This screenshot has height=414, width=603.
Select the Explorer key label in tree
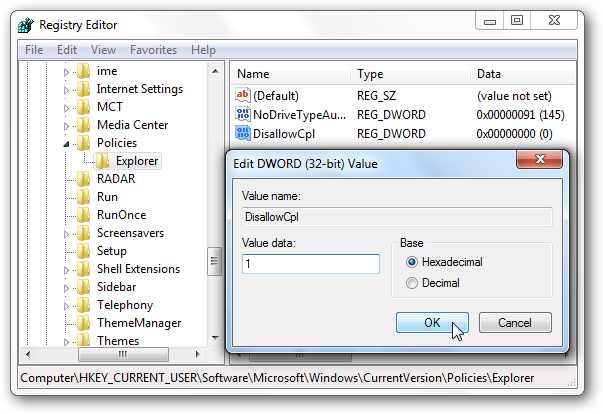137,161
